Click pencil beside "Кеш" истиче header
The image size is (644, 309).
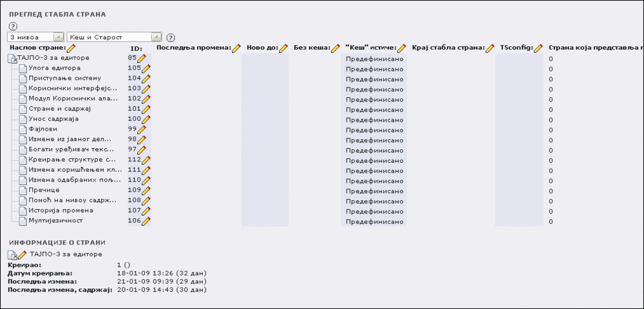(x=402, y=48)
